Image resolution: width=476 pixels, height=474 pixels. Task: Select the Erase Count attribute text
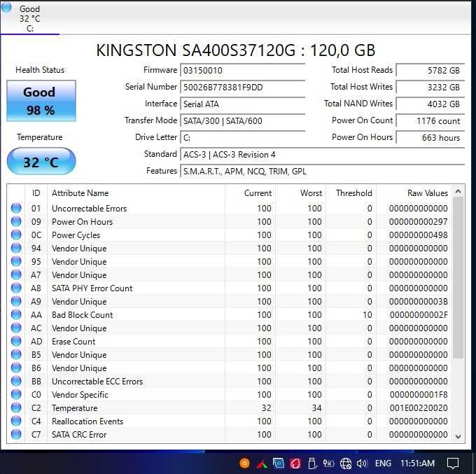[73, 342]
